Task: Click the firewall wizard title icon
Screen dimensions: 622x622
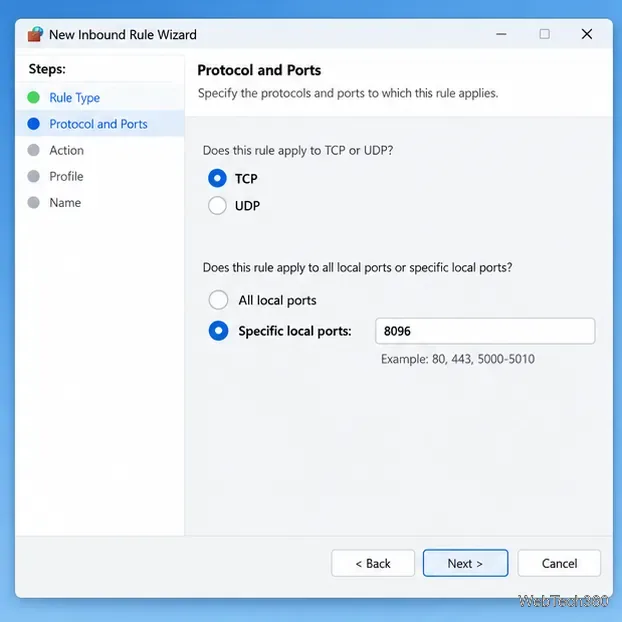Action: tap(35, 35)
